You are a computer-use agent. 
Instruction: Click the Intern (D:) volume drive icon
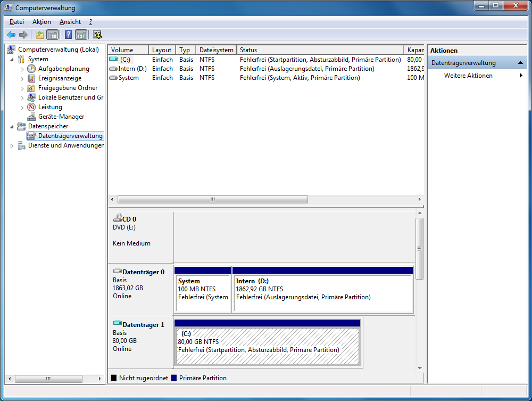[113, 69]
